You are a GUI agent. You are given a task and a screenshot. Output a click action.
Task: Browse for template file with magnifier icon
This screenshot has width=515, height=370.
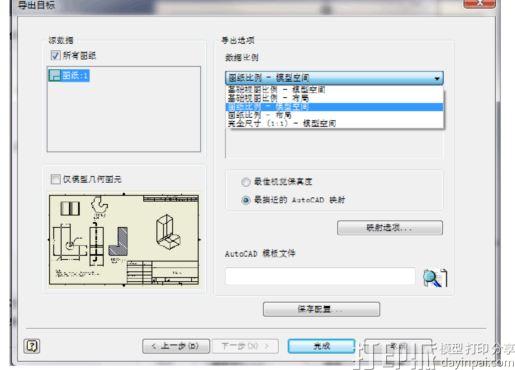click(x=435, y=278)
